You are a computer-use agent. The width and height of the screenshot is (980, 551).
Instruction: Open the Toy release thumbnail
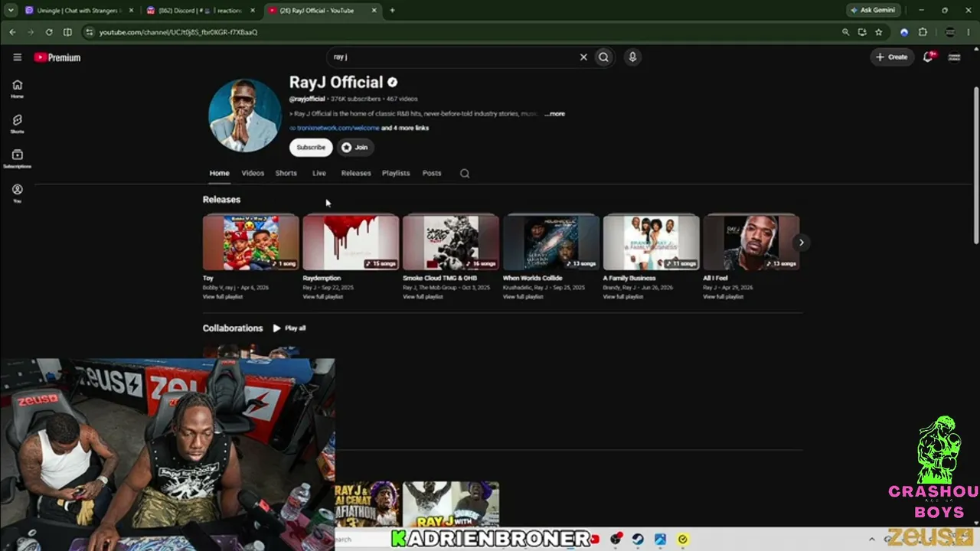(251, 242)
